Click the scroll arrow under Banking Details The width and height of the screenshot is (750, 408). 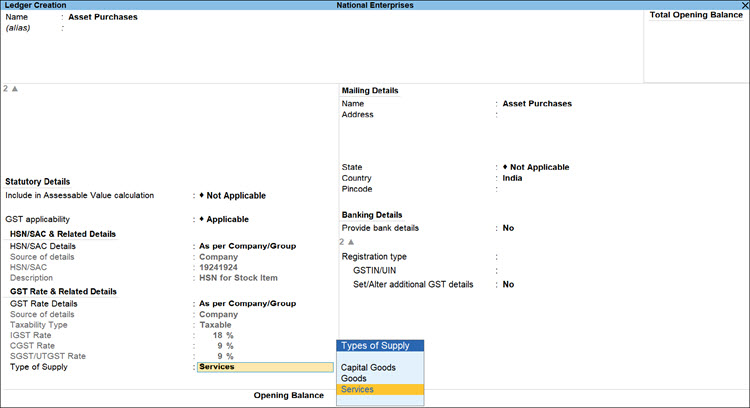click(x=350, y=242)
